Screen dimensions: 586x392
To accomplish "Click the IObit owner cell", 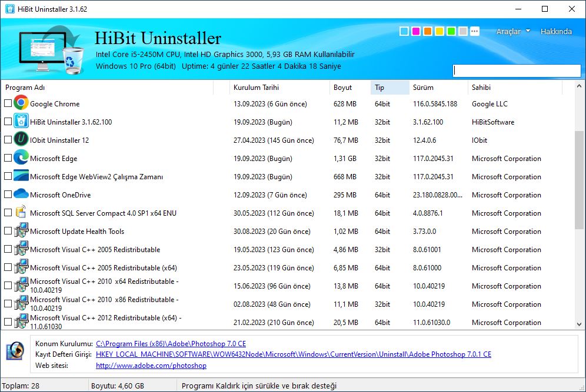I will tap(480, 140).
